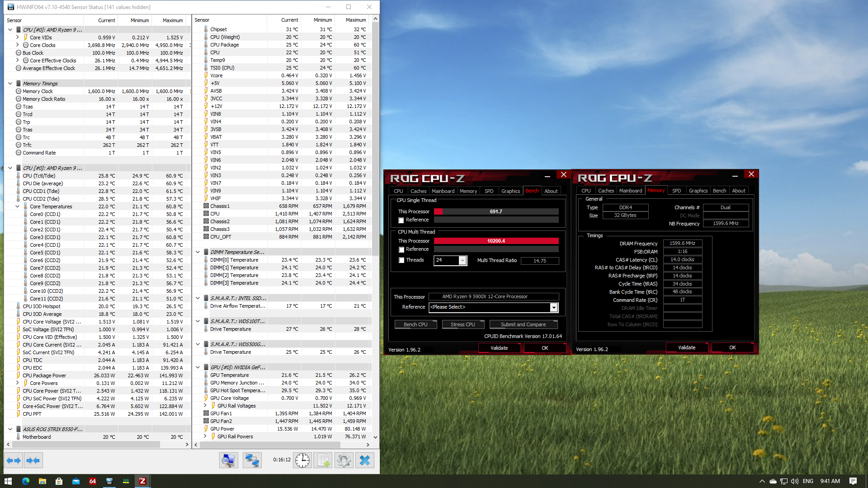Switch to About tab in left CPU-Z window
This screenshot has height=488, width=868.
pos(551,191)
